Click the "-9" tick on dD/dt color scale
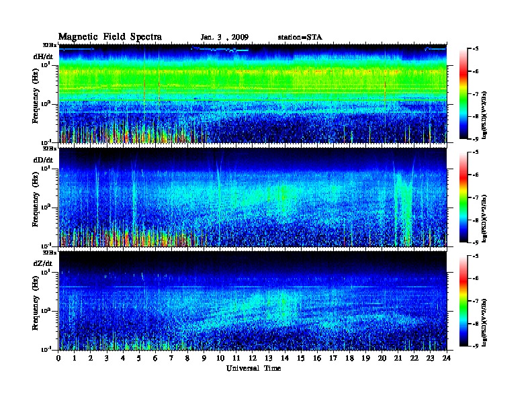This screenshot has width=532, height=411. (x=476, y=242)
